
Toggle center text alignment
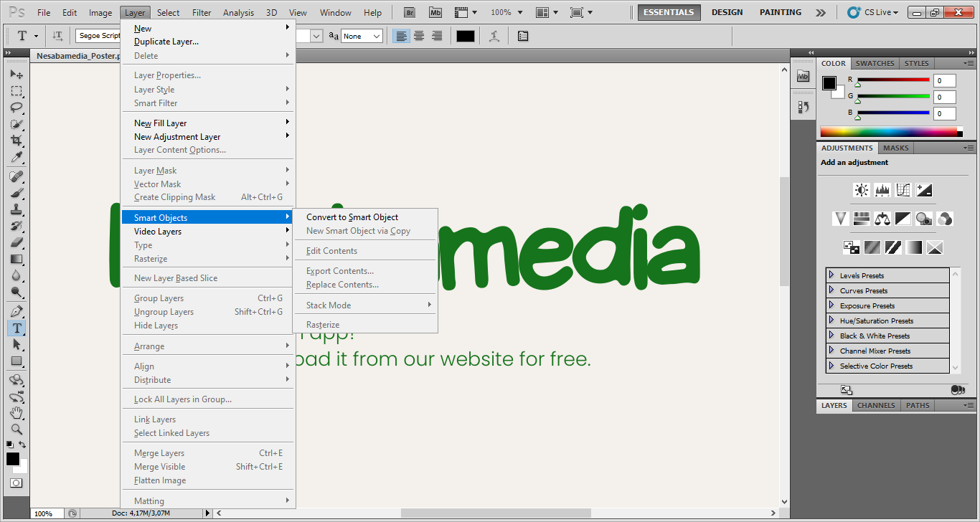click(419, 36)
